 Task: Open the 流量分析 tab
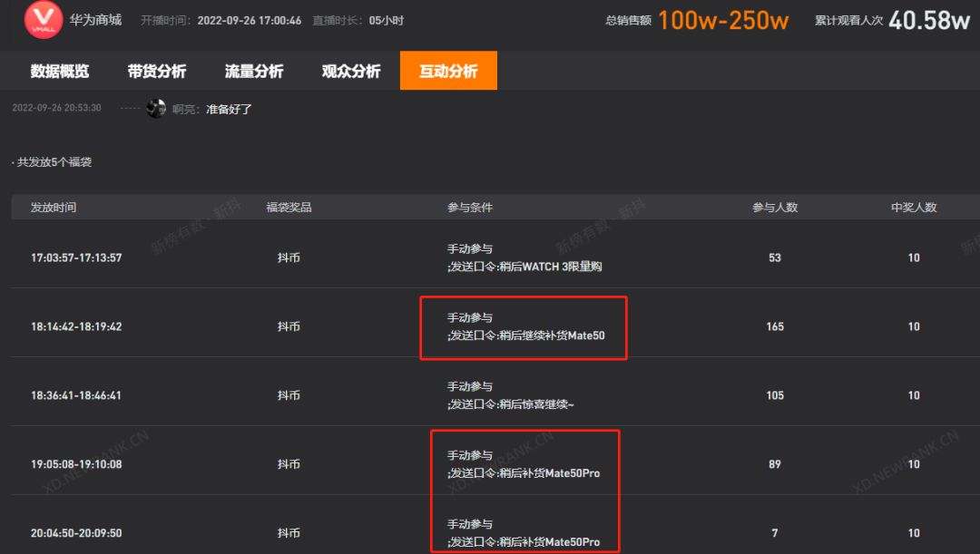[x=254, y=72]
